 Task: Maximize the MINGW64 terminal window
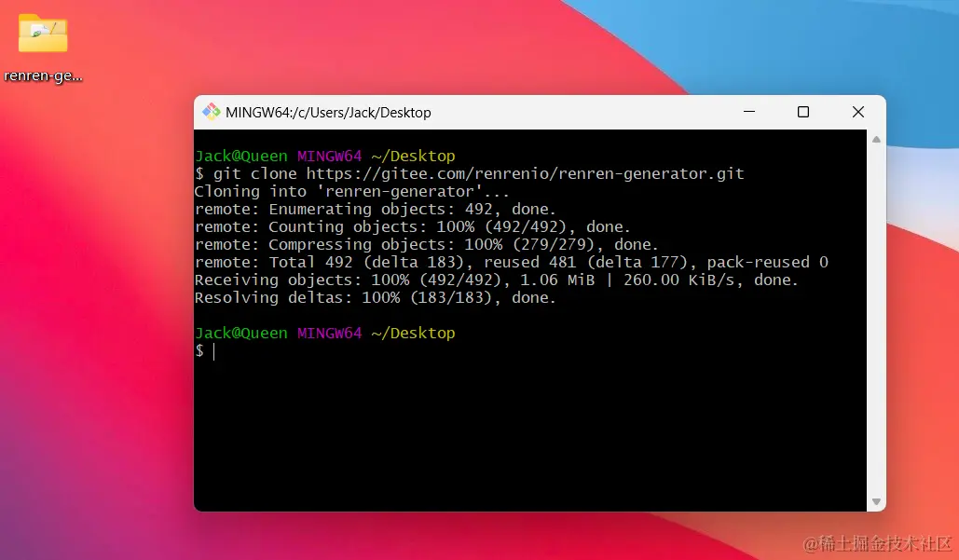point(803,112)
